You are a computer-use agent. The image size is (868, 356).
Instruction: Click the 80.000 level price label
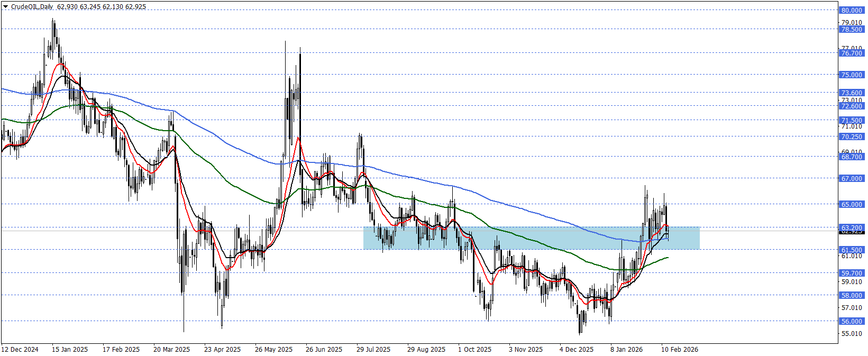click(x=852, y=10)
